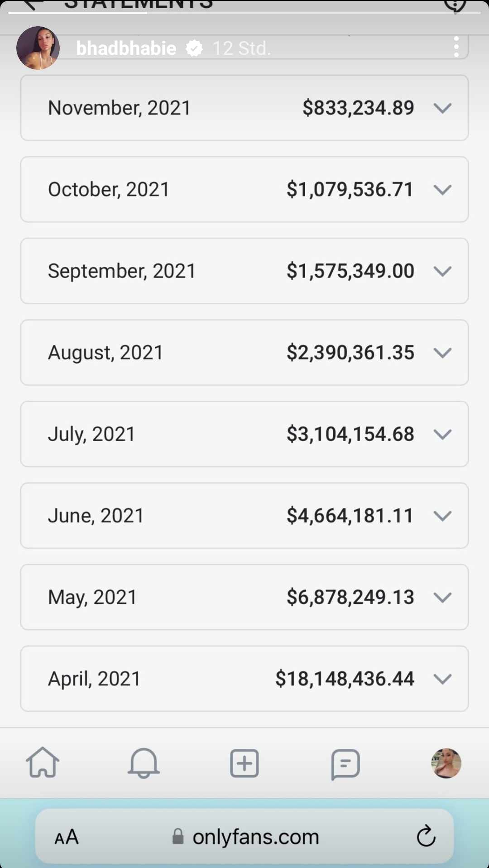Expand the May, 2021 statement chevron
Screen dimensions: 489x868
pos(442,598)
